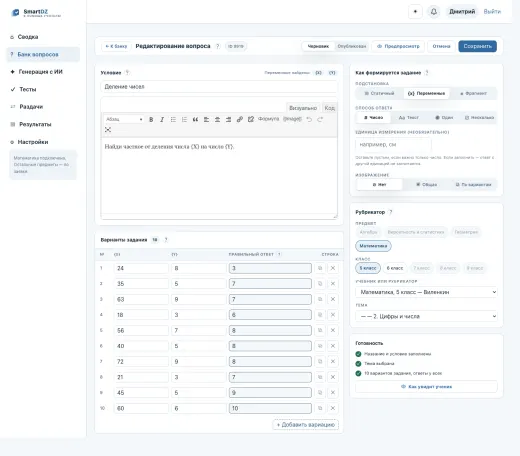Toggle bold formatting in editor toolbar
Screen dimensions: 520x456
pyautogui.click(x=151, y=119)
